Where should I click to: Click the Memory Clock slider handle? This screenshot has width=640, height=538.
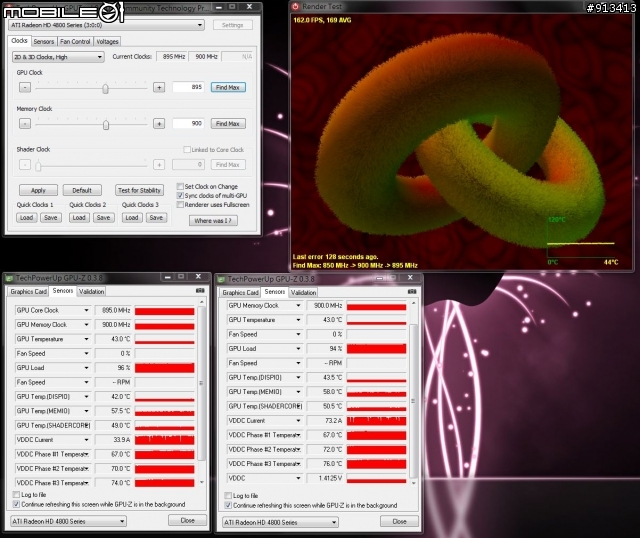pyautogui.click(x=106, y=124)
